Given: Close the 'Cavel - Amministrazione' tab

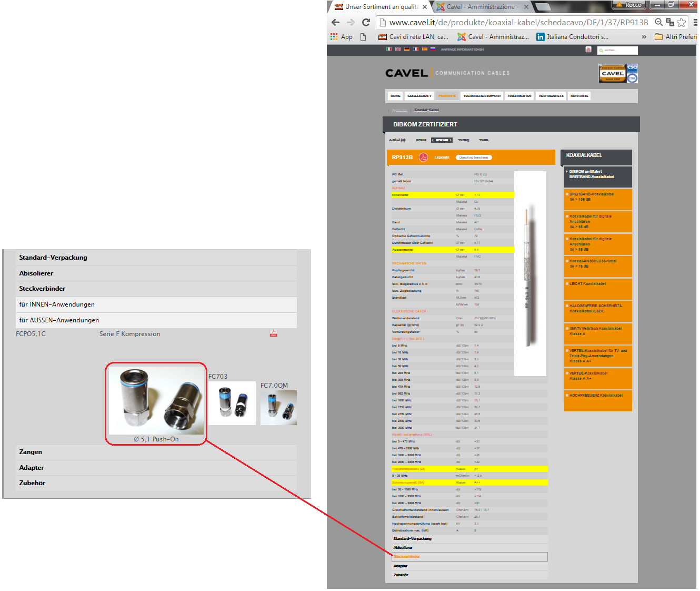Looking at the screenshot, I should click(526, 7).
